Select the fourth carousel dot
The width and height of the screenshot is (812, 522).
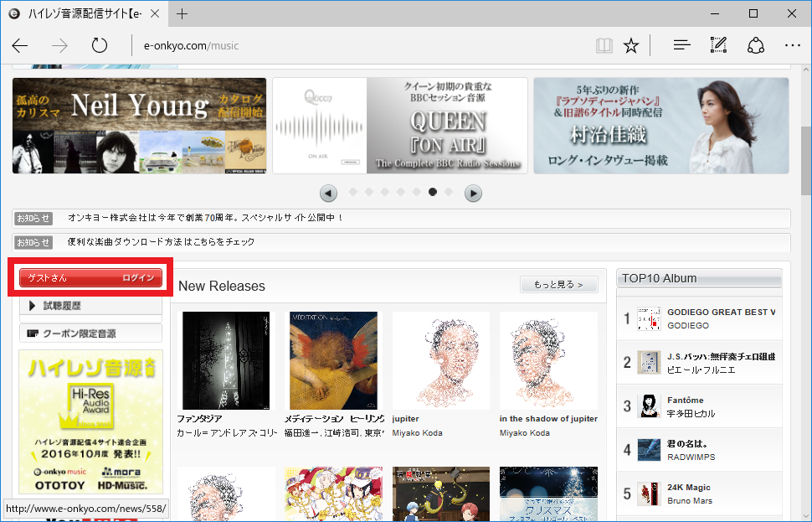(401, 192)
